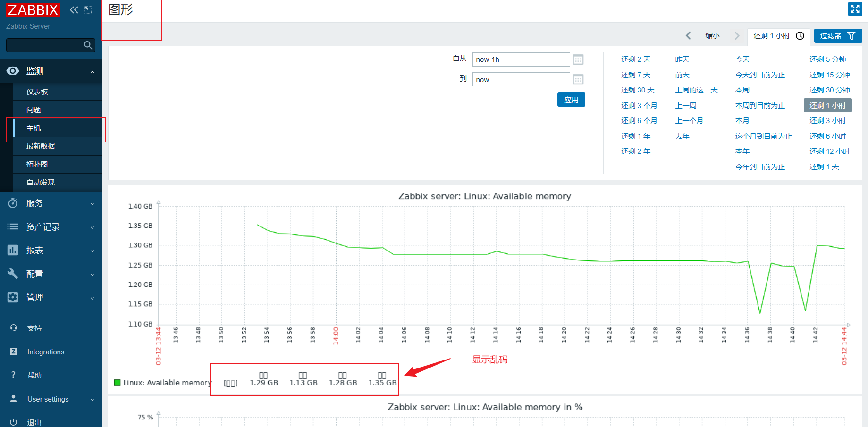Click the 管理 gear icon
The image size is (868, 427).
click(x=13, y=298)
